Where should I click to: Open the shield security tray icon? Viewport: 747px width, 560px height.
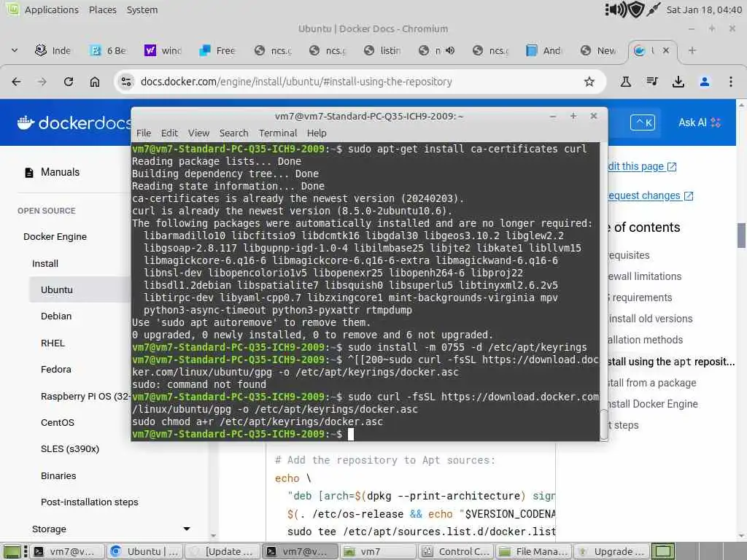636,9
